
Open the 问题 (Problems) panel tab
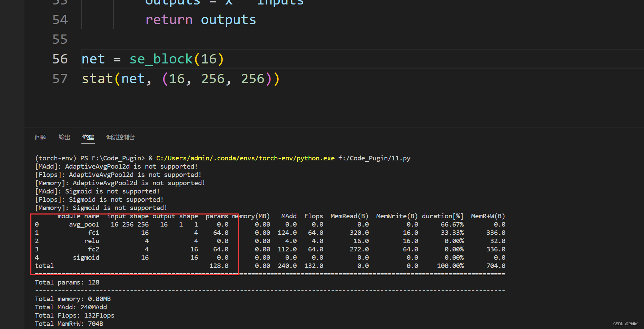(x=41, y=137)
